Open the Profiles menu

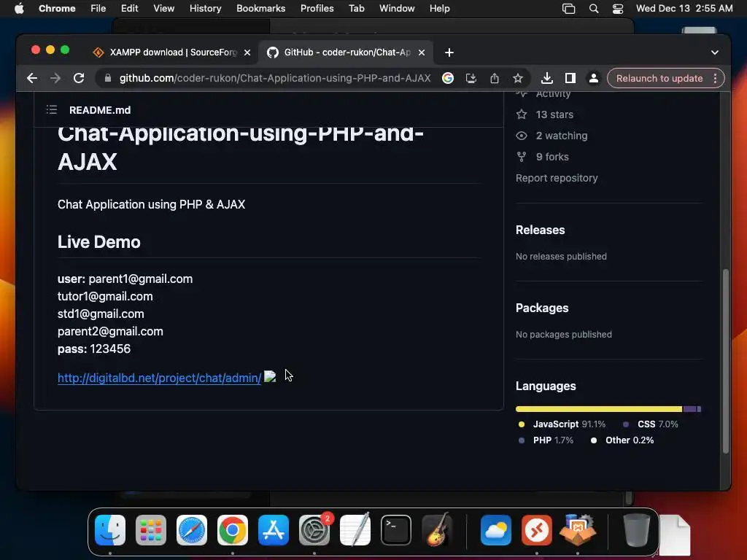(x=317, y=9)
